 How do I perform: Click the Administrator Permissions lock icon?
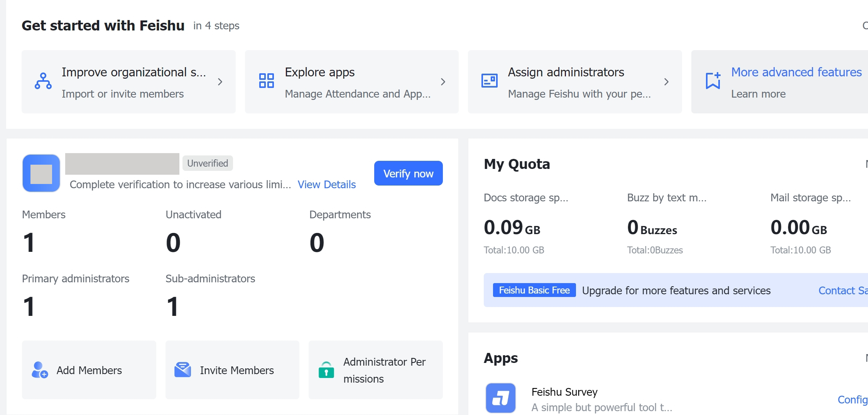tap(326, 370)
